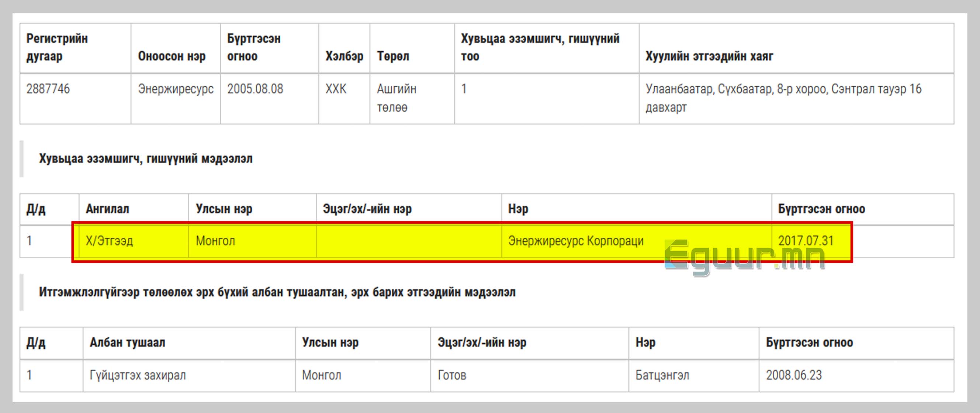Image resolution: width=980 pixels, height=413 pixels.
Task: Select registration number 2887746 cell
Action: point(75,98)
